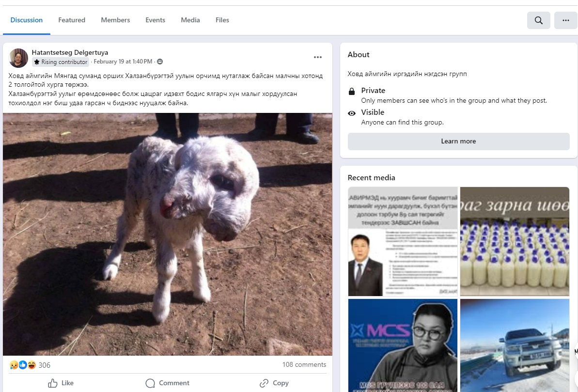This screenshot has height=392, width=578.
Task: Open the recent media MCS image
Action: click(x=403, y=345)
